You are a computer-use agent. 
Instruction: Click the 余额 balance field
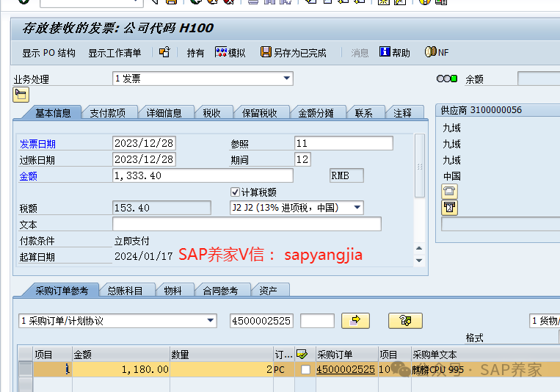click(539, 79)
